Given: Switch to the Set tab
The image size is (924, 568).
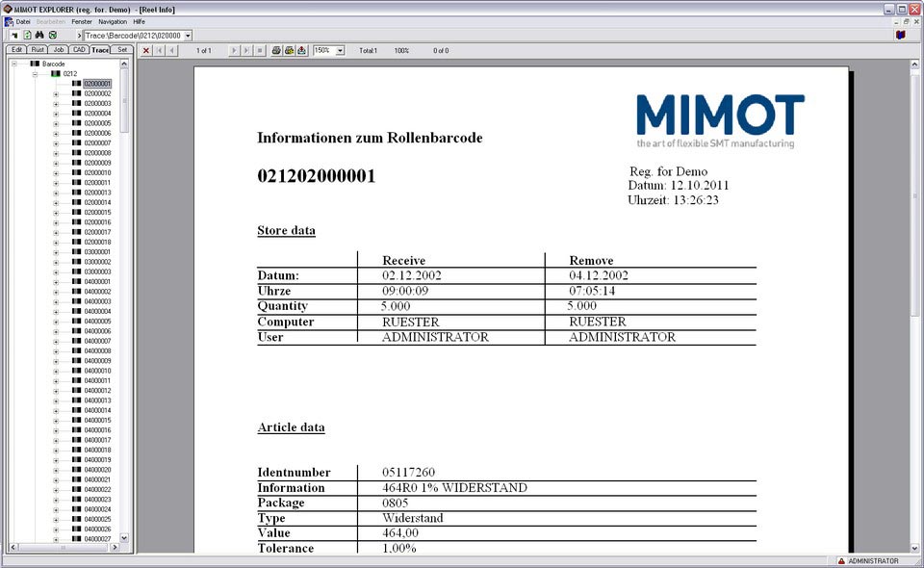Looking at the screenshot, I should pos(122,50).
